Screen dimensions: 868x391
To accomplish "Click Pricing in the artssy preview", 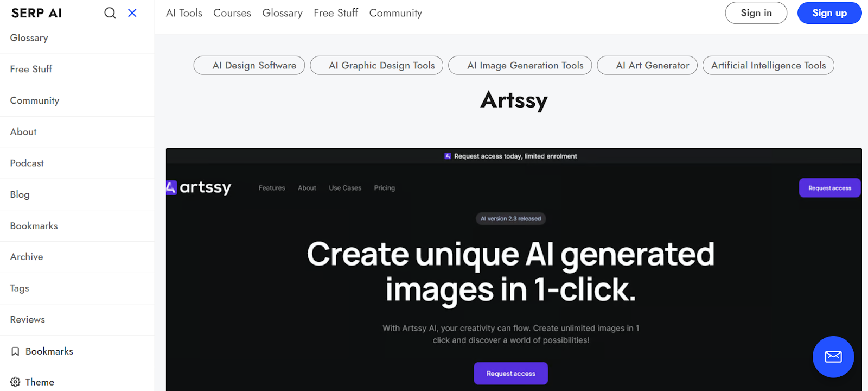I will click(x=385, y=188).
